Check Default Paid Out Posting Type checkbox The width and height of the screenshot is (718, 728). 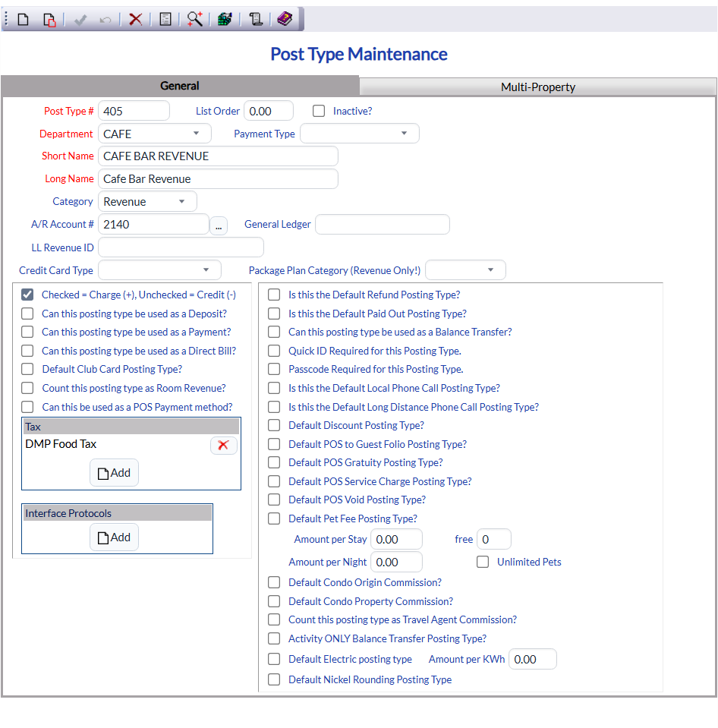(x=274, y=314)
